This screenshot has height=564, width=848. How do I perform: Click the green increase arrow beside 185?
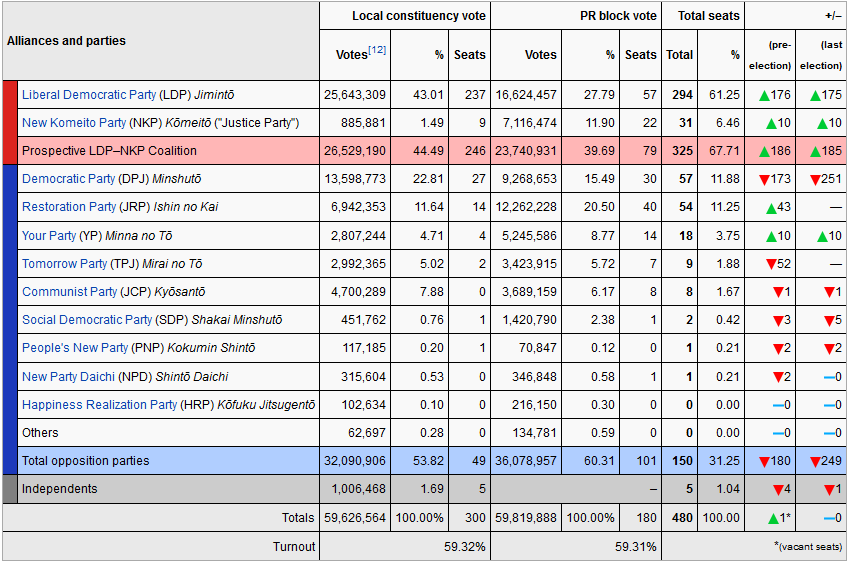(x=816, y=152)
